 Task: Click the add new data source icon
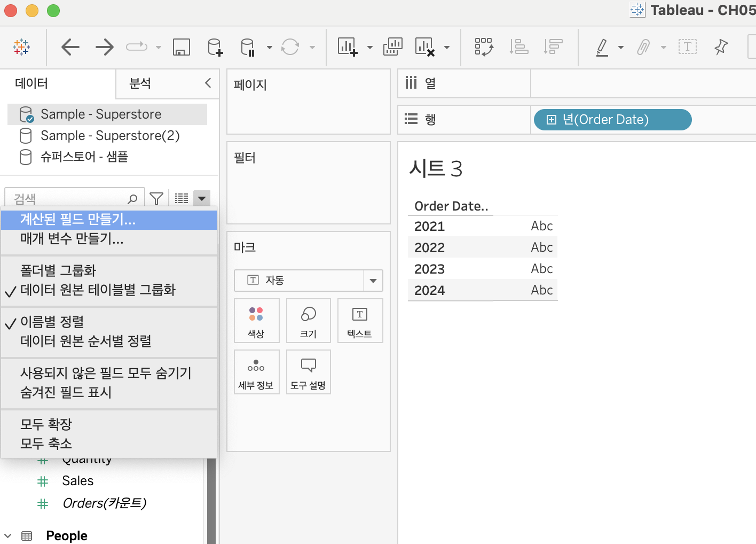point(215,47)
